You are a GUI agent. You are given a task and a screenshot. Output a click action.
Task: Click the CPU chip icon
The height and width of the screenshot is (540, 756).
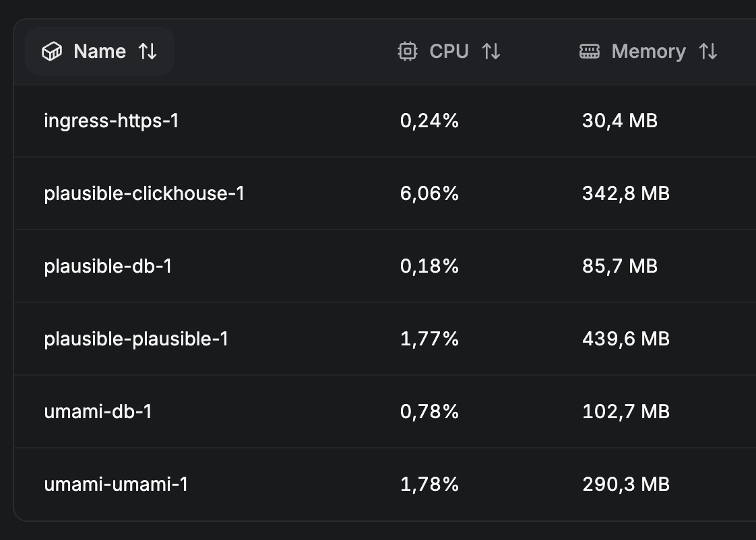pos(408,52)
